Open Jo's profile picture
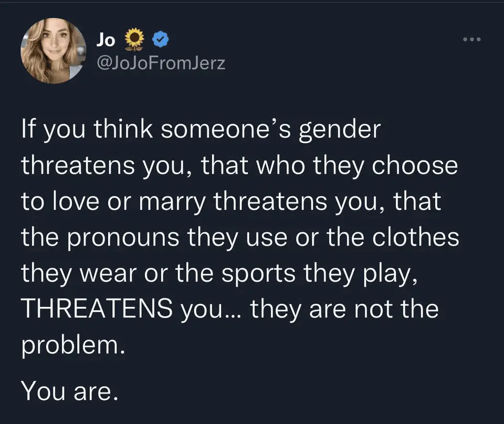Viewport: 504px width, 424px height. [54, 51]
